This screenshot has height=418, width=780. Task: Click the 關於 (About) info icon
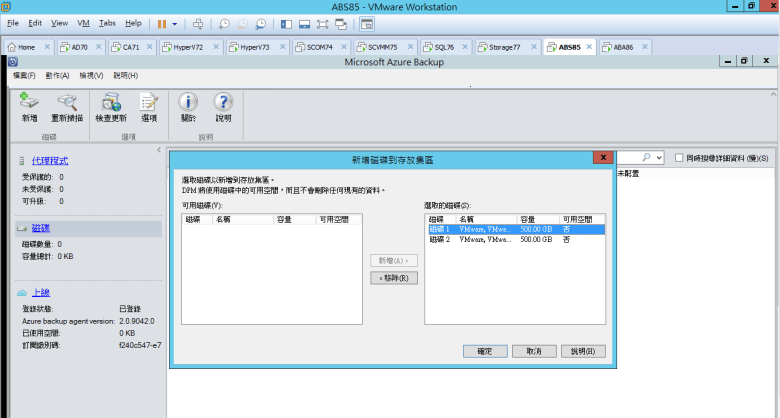tap(188, 105)
